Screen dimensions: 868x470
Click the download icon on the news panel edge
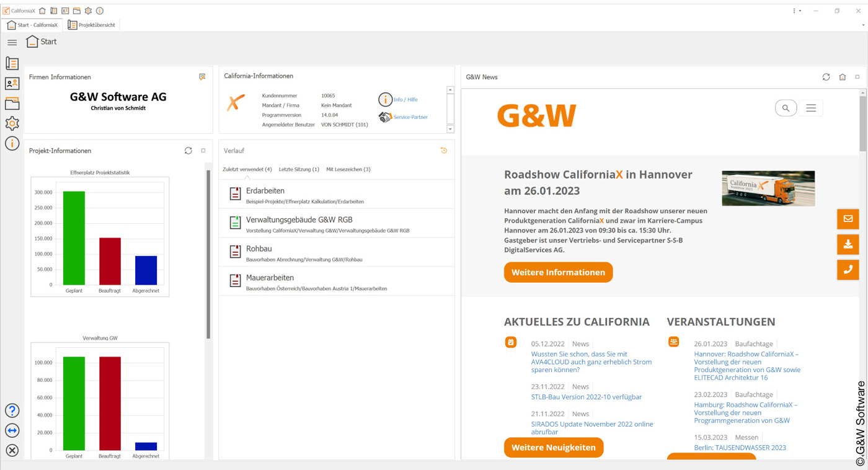pos(848,244)
